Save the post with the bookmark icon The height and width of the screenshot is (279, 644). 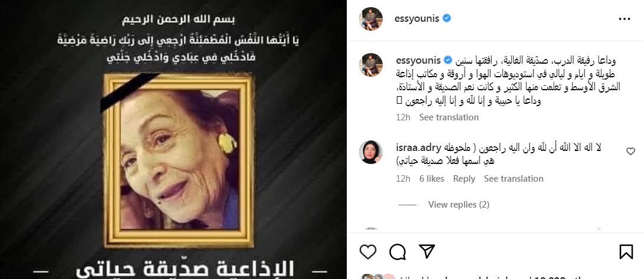[626, 252]
